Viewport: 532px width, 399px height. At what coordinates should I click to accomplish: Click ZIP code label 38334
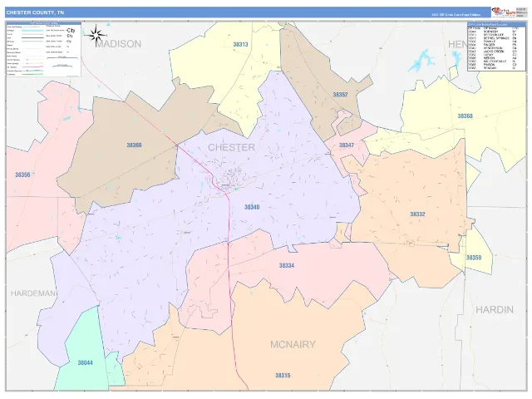click(286, 265)
